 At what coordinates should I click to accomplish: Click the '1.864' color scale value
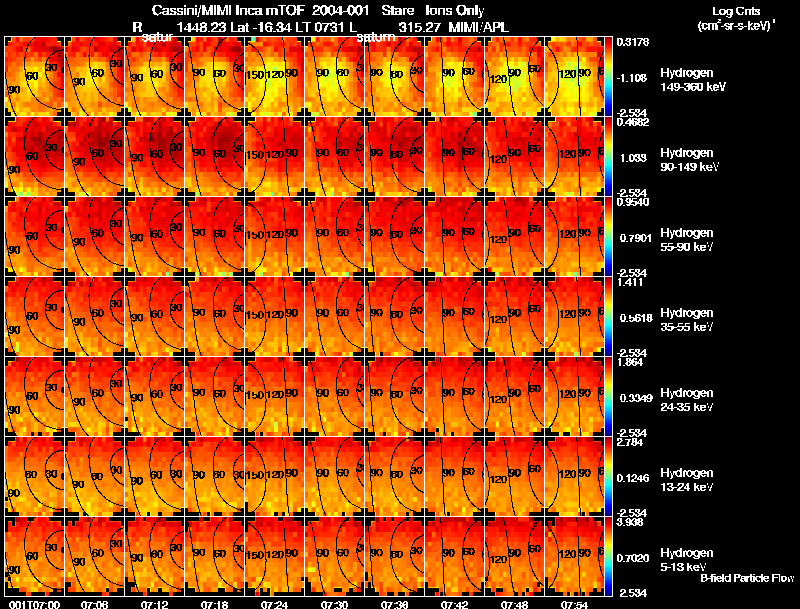631,362
